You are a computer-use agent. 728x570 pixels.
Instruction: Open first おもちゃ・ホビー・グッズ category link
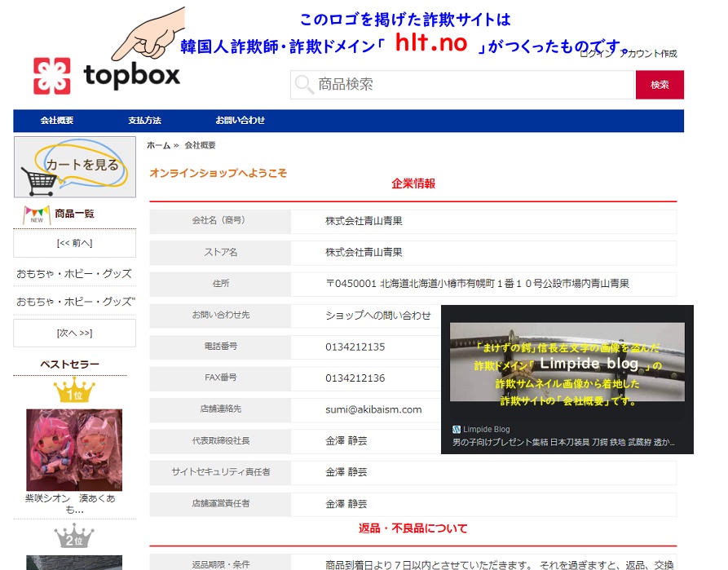pos(74,274)
